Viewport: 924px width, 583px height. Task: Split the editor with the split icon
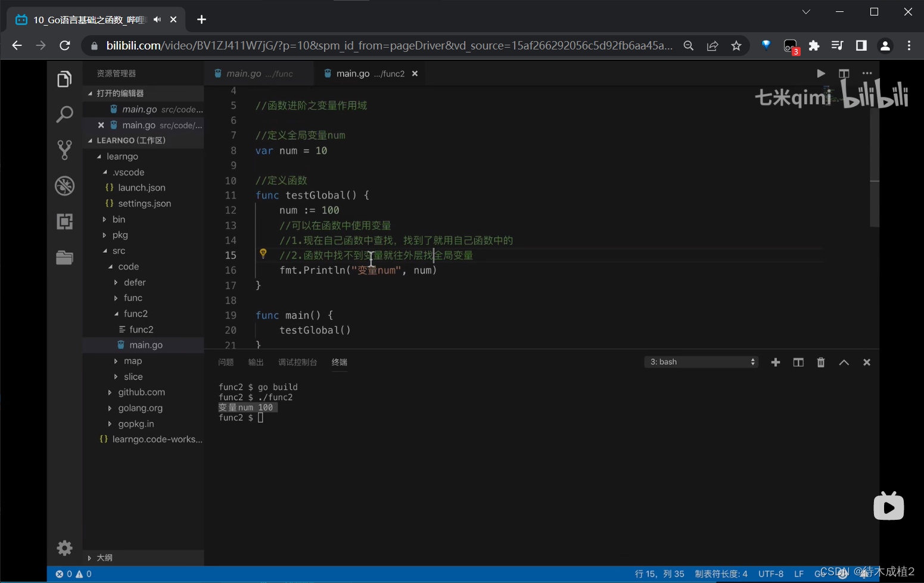coord(844,73)
